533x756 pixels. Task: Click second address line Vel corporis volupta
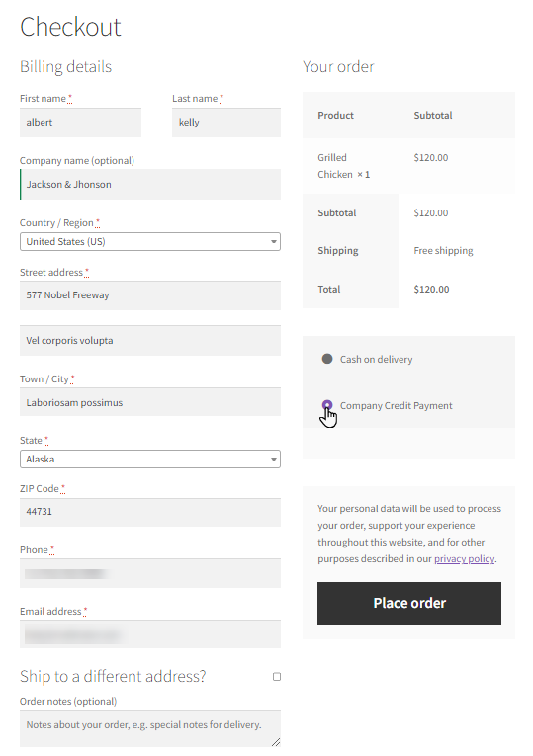(x=150, y=340)
